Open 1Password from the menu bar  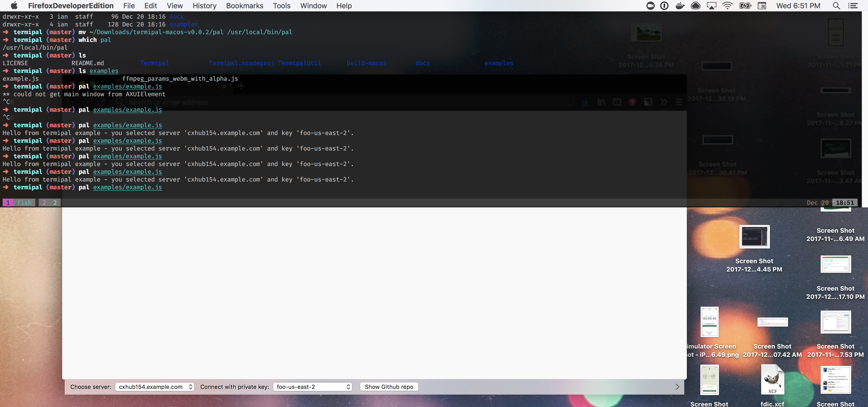tap(664, 6)
